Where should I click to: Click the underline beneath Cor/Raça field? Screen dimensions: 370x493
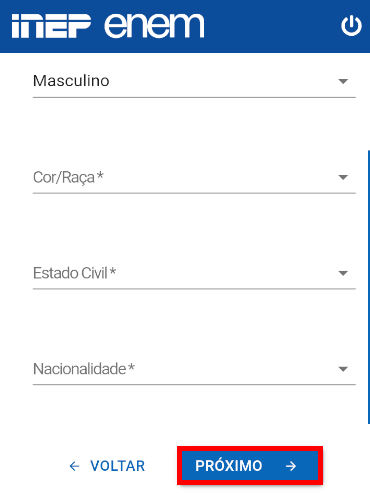point(194,193)
